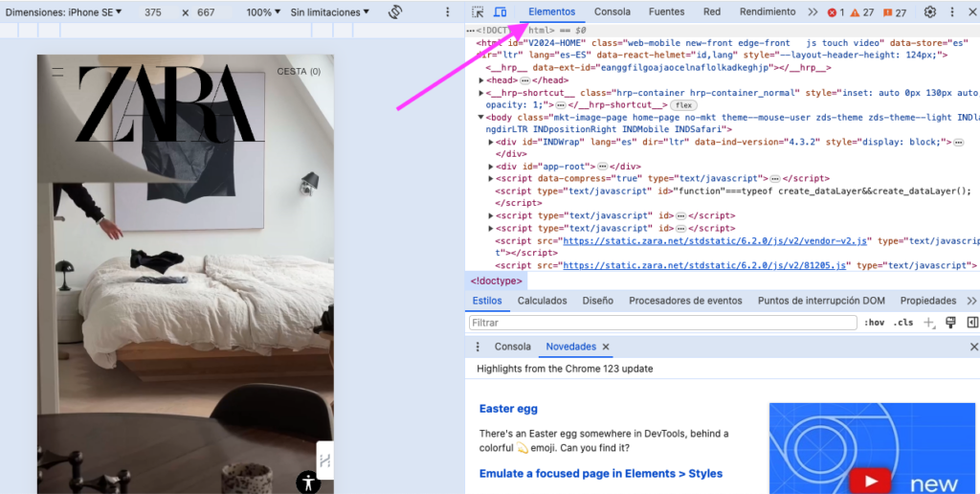The width and height of the screenshot is (980, 494).
Task: Open the Diseño tab
Action: pyautogui.click(x=597, y=301)
